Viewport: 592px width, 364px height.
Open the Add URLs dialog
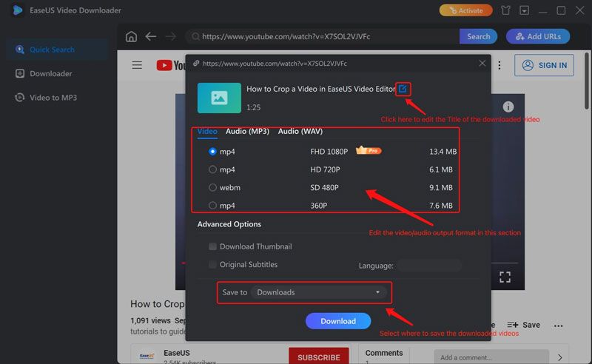[x=538, y=37]
